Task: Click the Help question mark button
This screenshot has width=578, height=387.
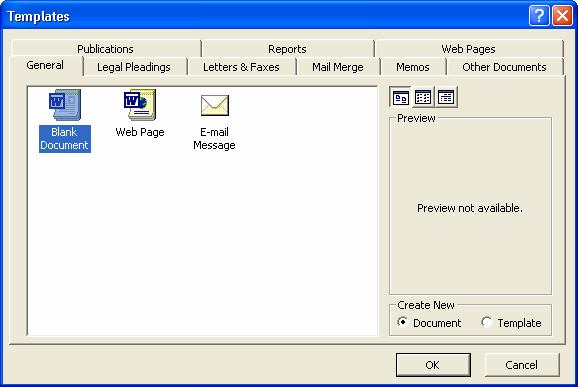Action: [x=539, y=16]
